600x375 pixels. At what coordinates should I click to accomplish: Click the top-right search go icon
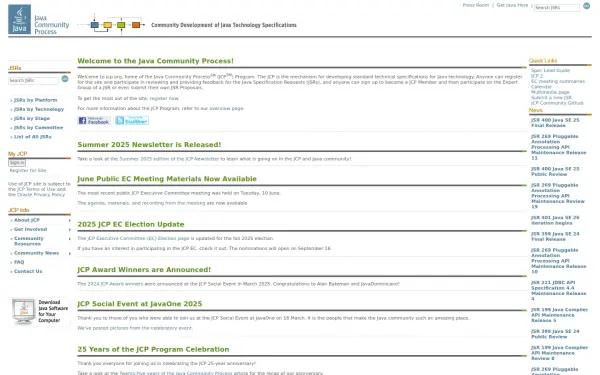[586, 6]
